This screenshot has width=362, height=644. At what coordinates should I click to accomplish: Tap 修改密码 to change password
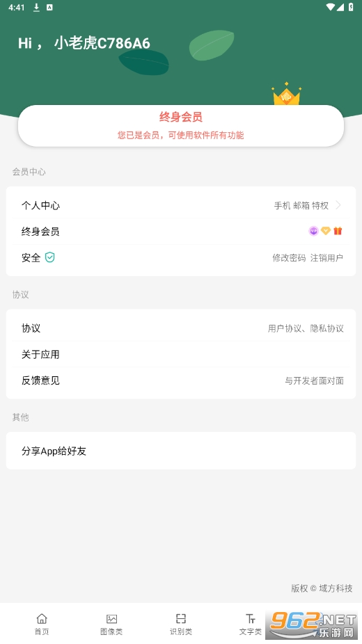(289, 257)
